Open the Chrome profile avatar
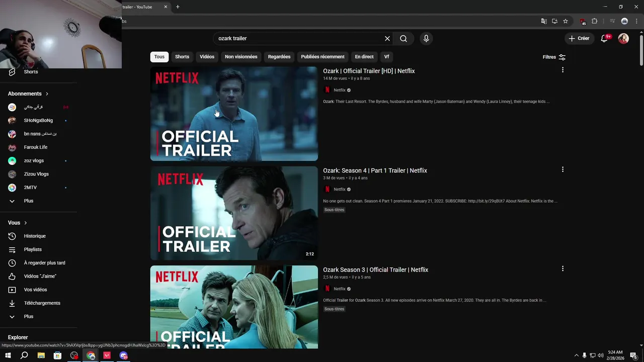The height and width of the screenshot is (362, 644). coord(624,21)
